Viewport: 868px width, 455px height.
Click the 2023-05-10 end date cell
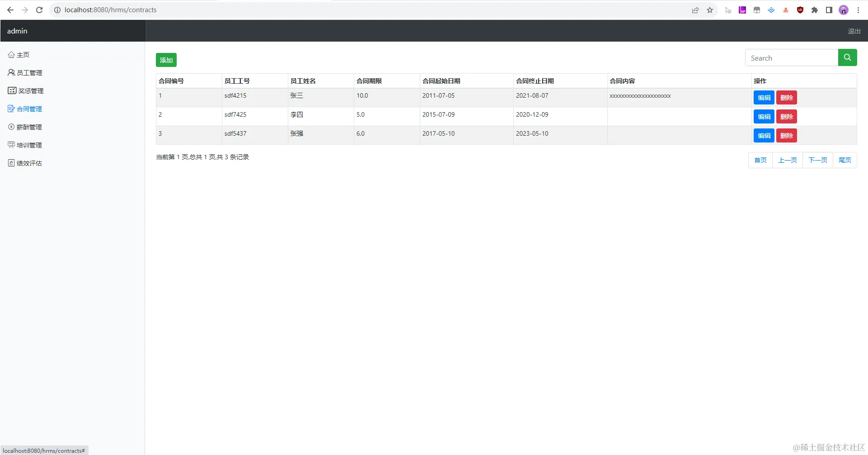tap(560, 136)
